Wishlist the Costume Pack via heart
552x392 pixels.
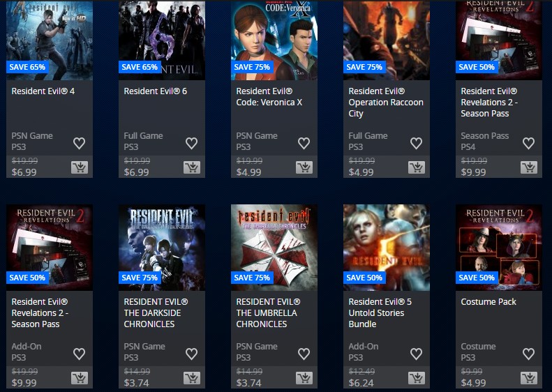[x=528, y=354]
